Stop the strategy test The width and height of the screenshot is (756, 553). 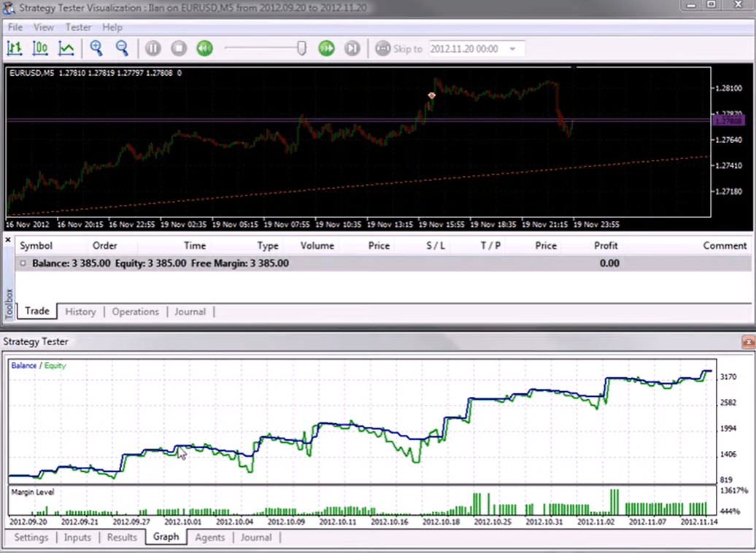179,48
